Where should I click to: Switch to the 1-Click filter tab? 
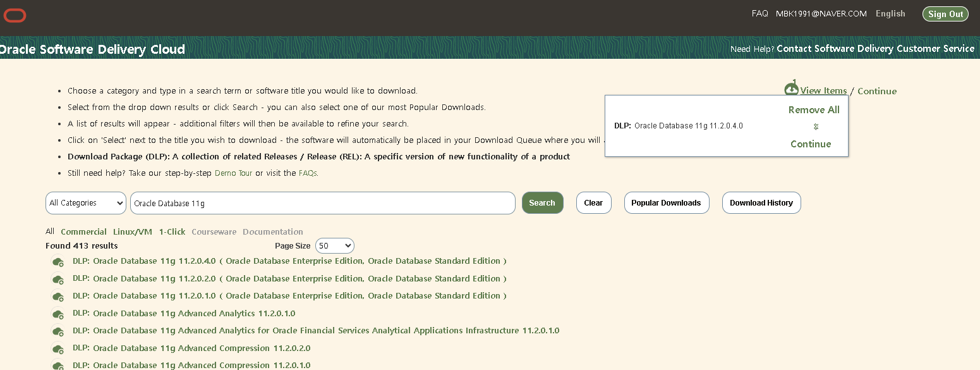172,232
